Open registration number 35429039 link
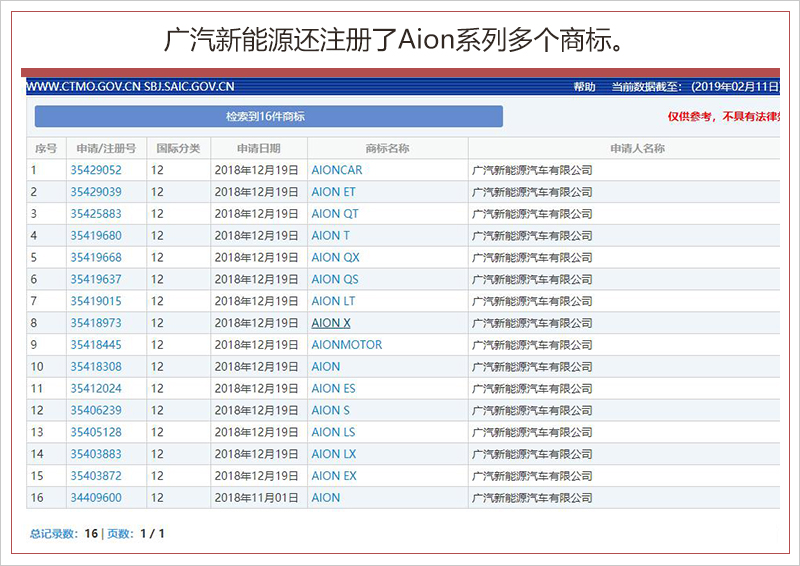The image size is (800, 566). [x=96, y=192]
